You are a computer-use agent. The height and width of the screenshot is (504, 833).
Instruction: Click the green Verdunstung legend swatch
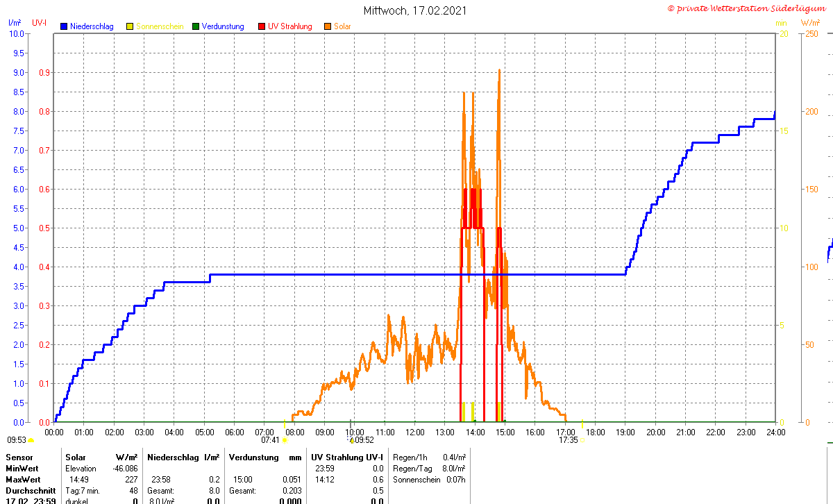196,26
